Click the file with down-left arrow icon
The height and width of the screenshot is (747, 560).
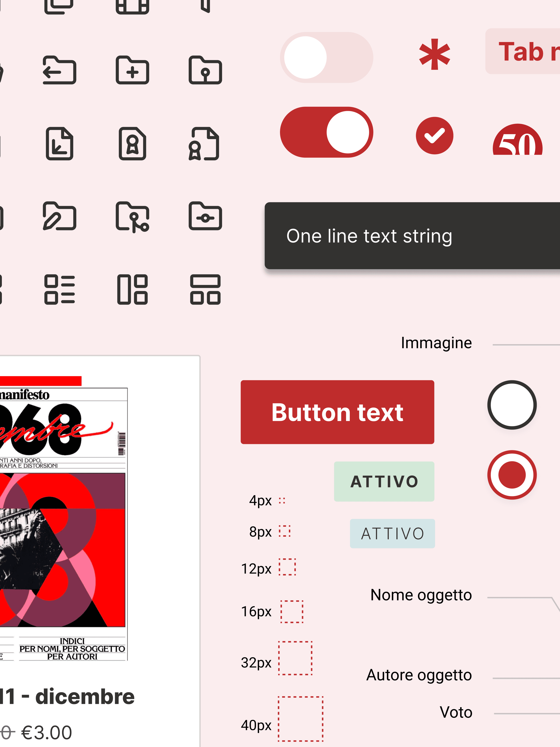59,144
